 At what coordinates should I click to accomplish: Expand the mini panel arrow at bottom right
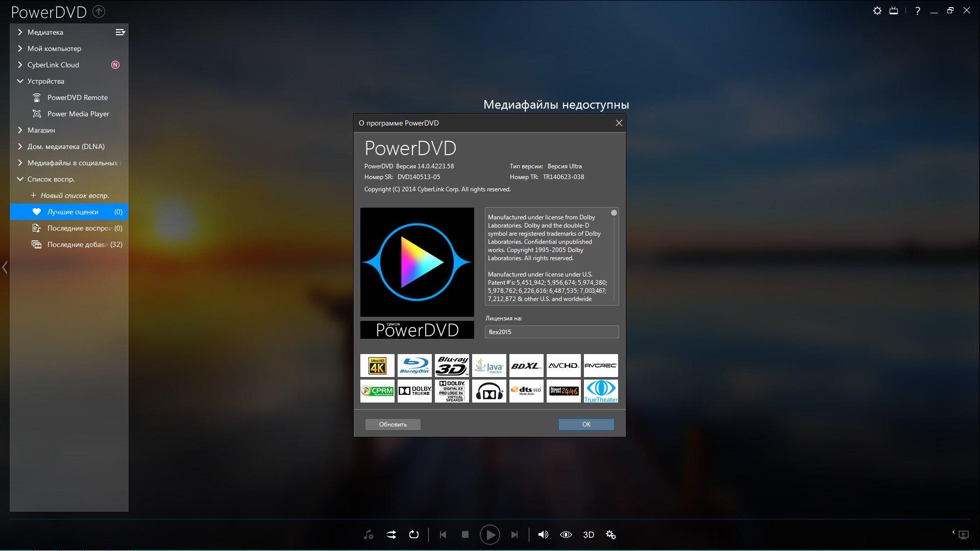tap(953, 533)
